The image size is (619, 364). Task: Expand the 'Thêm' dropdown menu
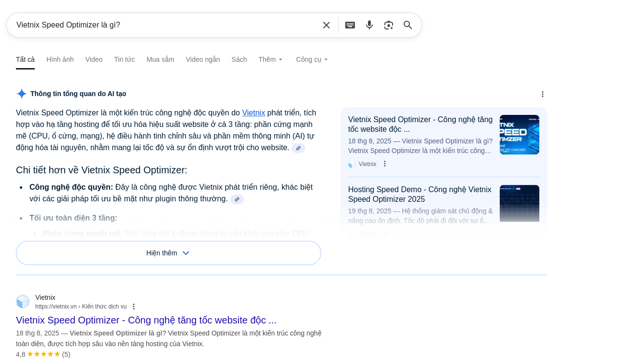pos(270,59)
